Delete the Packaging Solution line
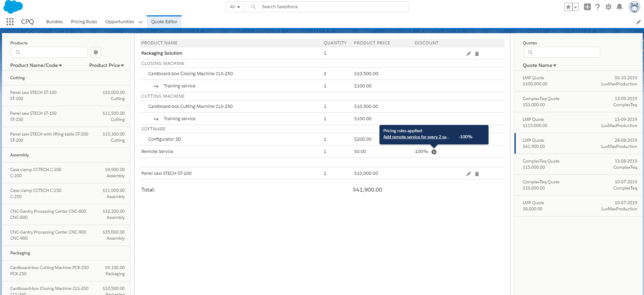Viewport: 644px width, 295px height. click(477, 54)
